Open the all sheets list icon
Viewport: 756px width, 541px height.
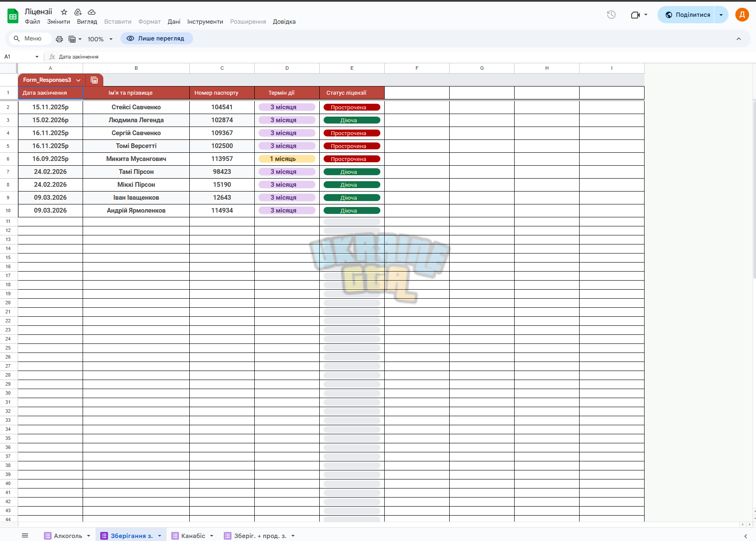(x=25, y=535)
